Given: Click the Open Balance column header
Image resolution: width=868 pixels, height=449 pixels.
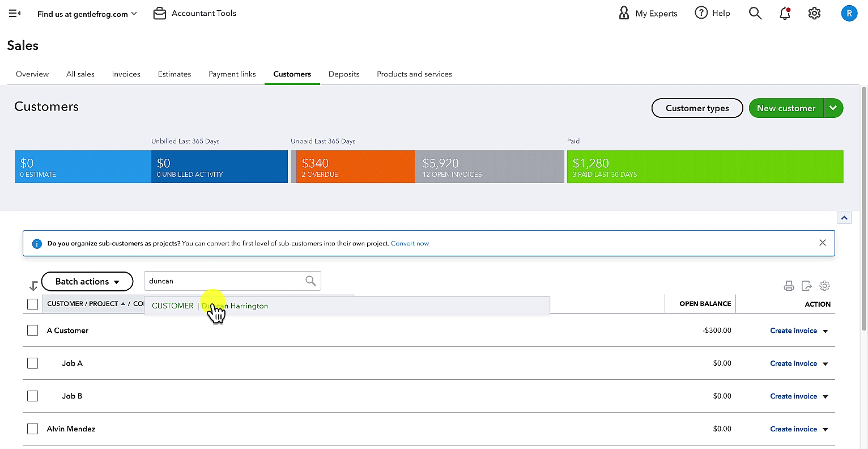Looking at the screenshot, I should point(705,304).
